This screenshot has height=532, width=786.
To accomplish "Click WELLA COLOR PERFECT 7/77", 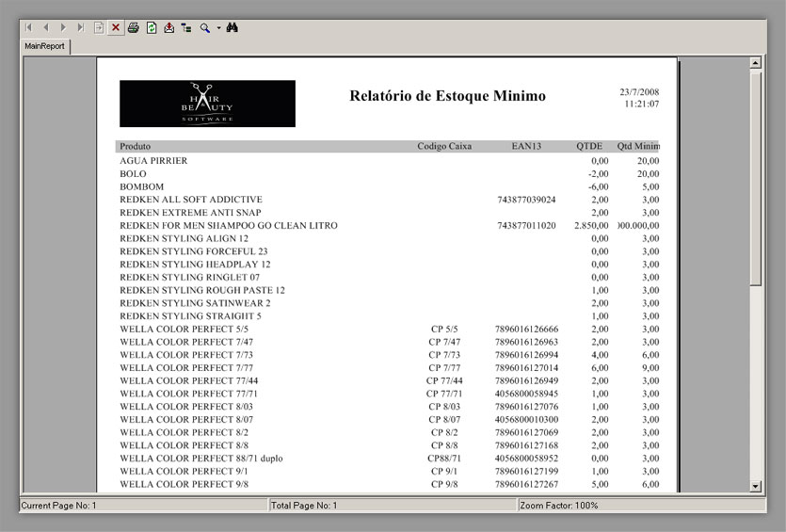I will click(186, 368).
